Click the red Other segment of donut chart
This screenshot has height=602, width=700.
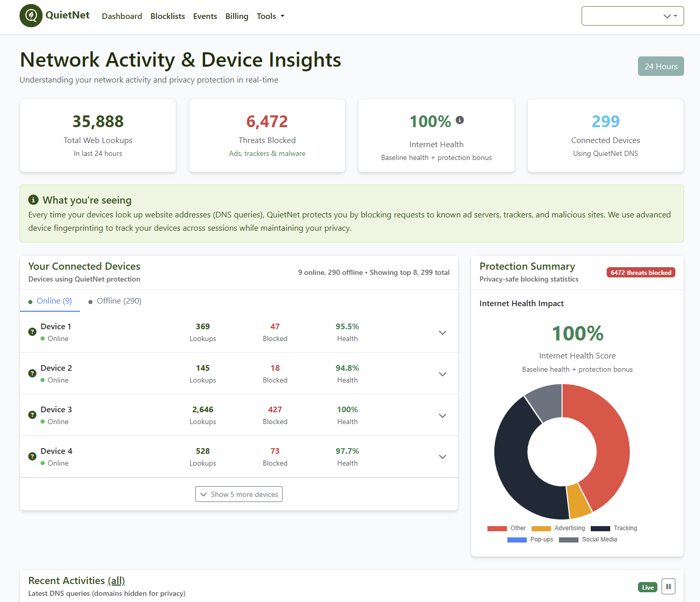[x=611, y=441]
